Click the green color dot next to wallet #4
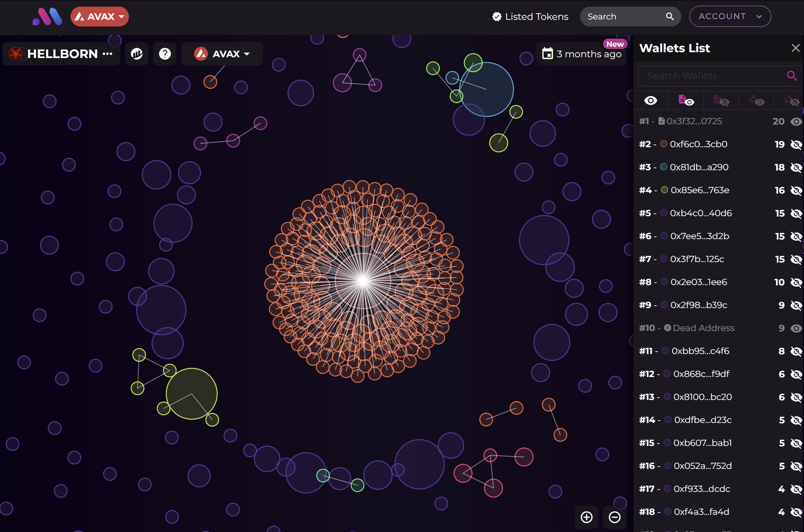 [665, 190]
